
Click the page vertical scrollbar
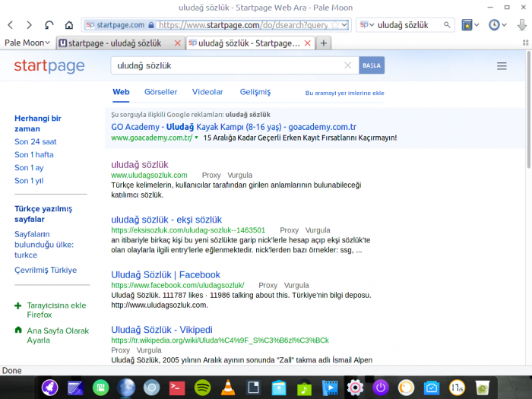point(529,109)
